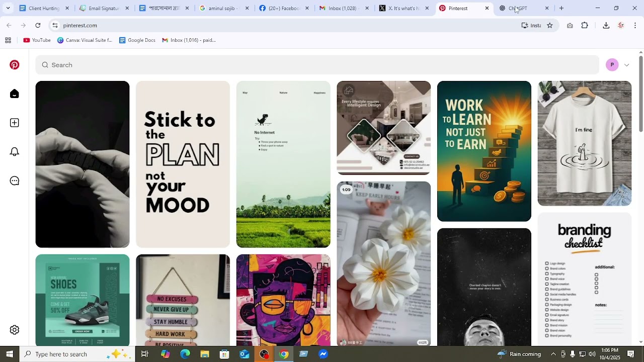Screen dimensions: 644x362
Task: Open the tab search dropdown arrow
Action: coord(8,8)
